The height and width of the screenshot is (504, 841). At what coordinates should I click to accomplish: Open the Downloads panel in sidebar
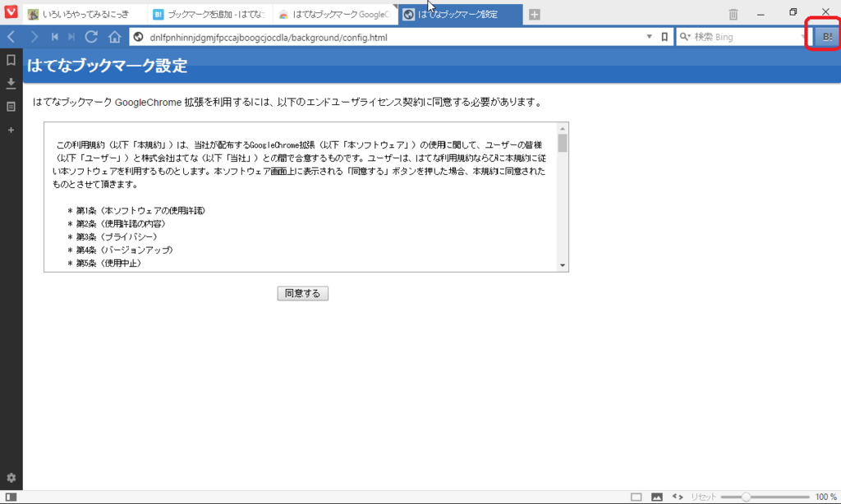(x=11, y=83)
